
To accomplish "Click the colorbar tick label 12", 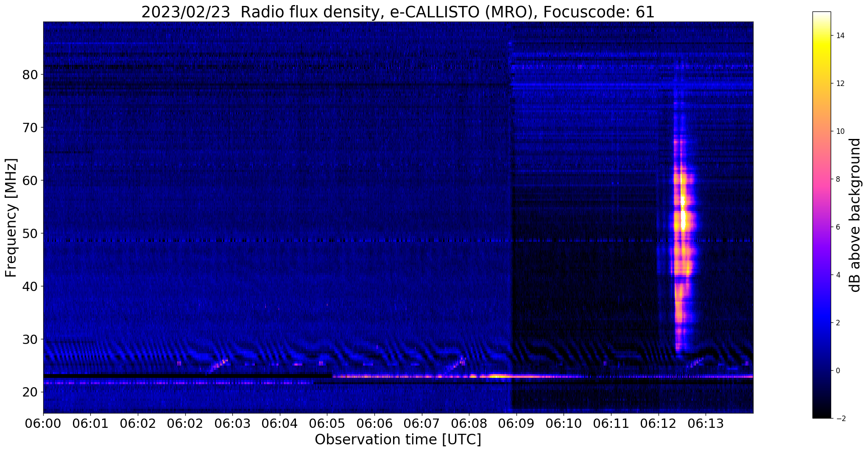I will (840, 83).
